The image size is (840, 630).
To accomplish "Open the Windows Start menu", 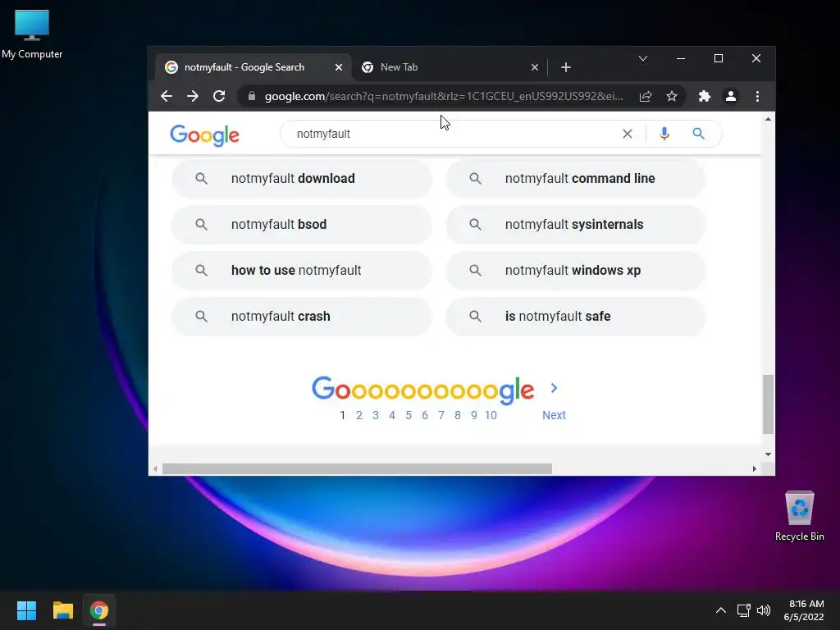I will [26, 610].
